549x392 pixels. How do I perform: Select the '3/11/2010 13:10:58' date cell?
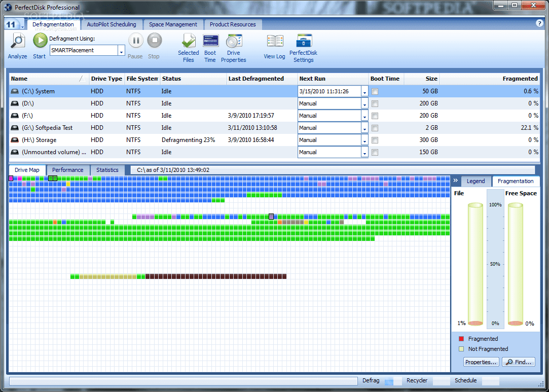252,128
